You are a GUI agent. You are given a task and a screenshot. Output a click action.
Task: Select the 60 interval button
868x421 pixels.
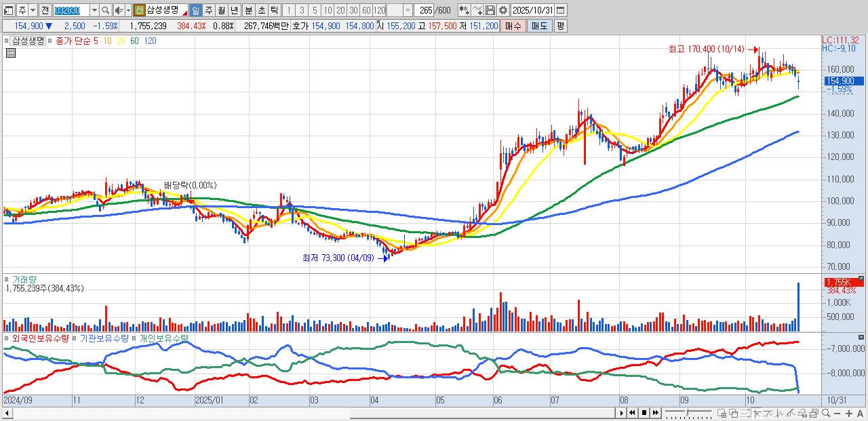[366, 10]
